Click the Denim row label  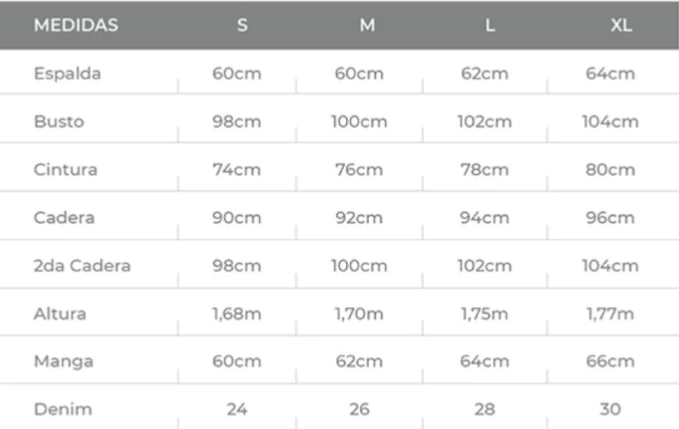point(61,409)
